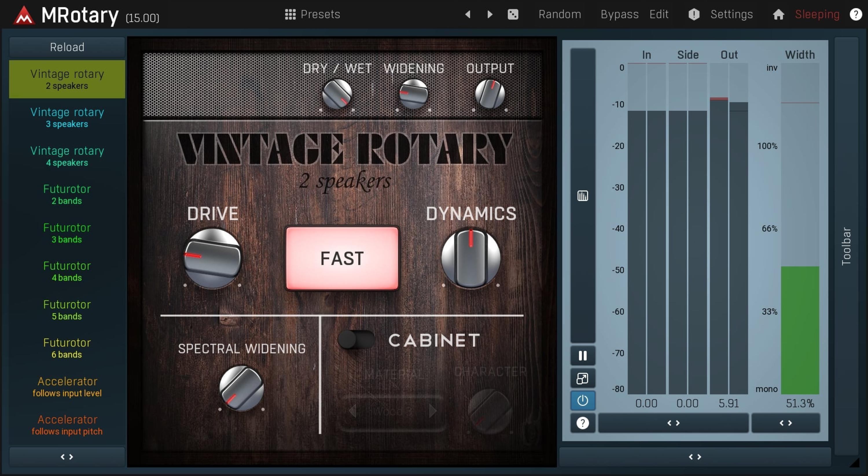868x476 pixels.
Task: Click the warning exclamation icon in toolbar
Action: click(694, 14)
